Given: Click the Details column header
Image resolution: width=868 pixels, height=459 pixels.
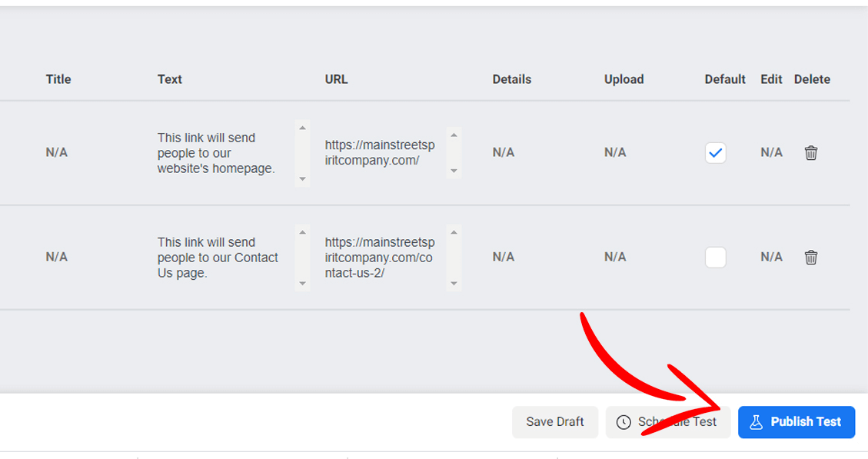Looking at the screenshot, I should click(x=511, y=79).
